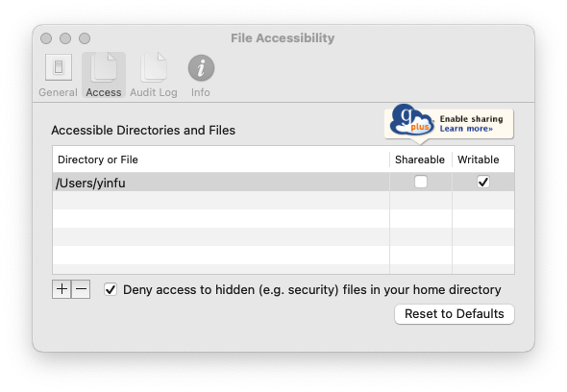
Task: Open the Audit Log icon
Action: (x=154, y=67)
